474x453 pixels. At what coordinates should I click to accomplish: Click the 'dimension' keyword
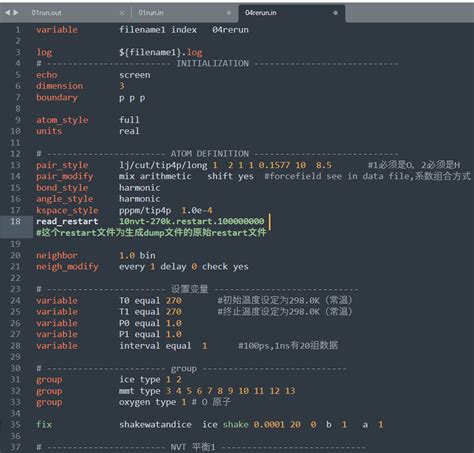60,86
